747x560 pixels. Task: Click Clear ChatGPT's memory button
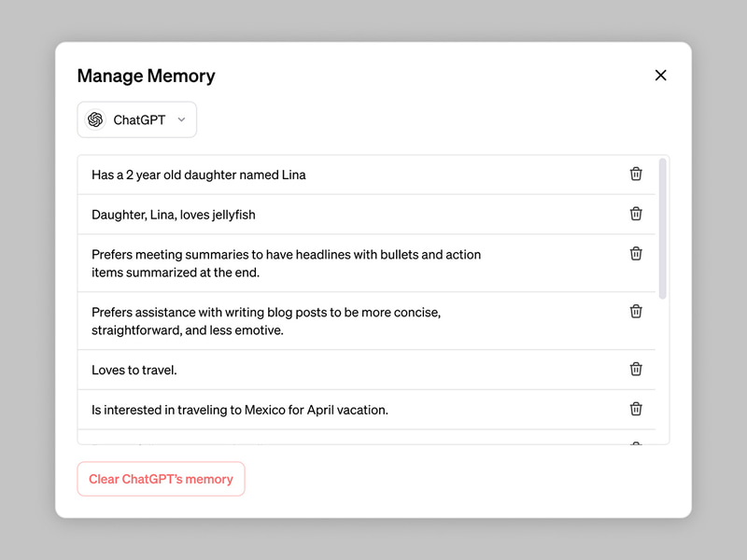pyautogui.click(x=161, y=479)
